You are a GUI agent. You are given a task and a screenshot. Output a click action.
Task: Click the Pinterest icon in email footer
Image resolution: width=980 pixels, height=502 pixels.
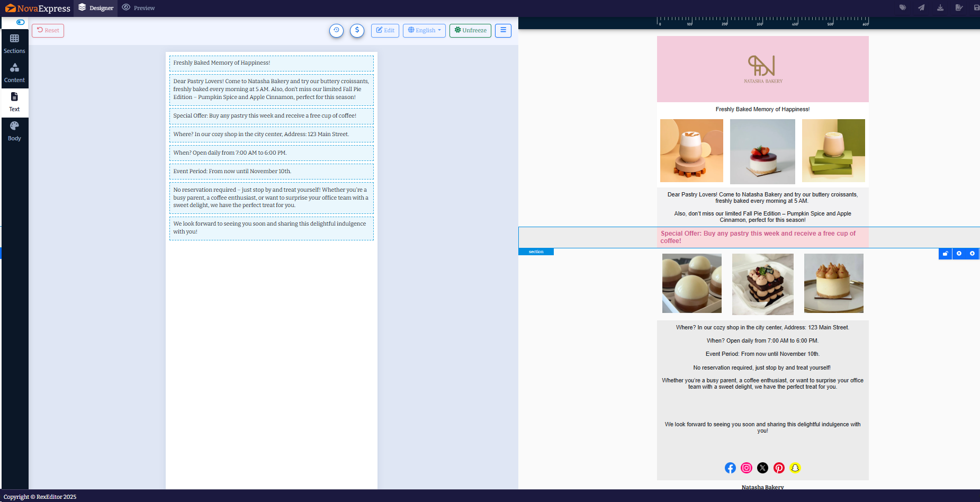coord(779,468)
